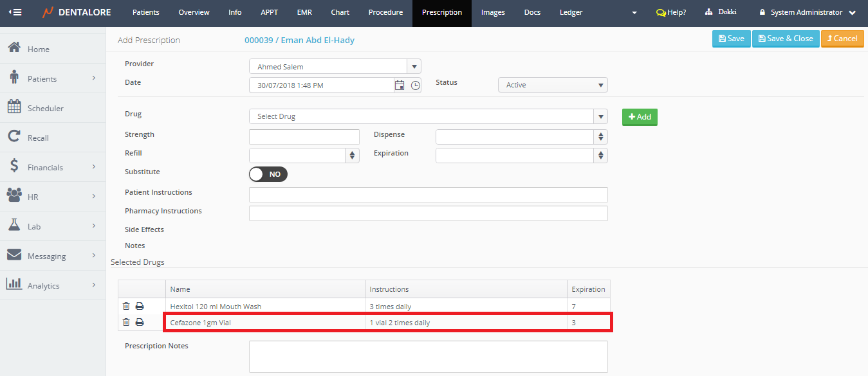Screen dimensions: 868x376
Task: Open the Ledger tab
Action: coord(571,12)
